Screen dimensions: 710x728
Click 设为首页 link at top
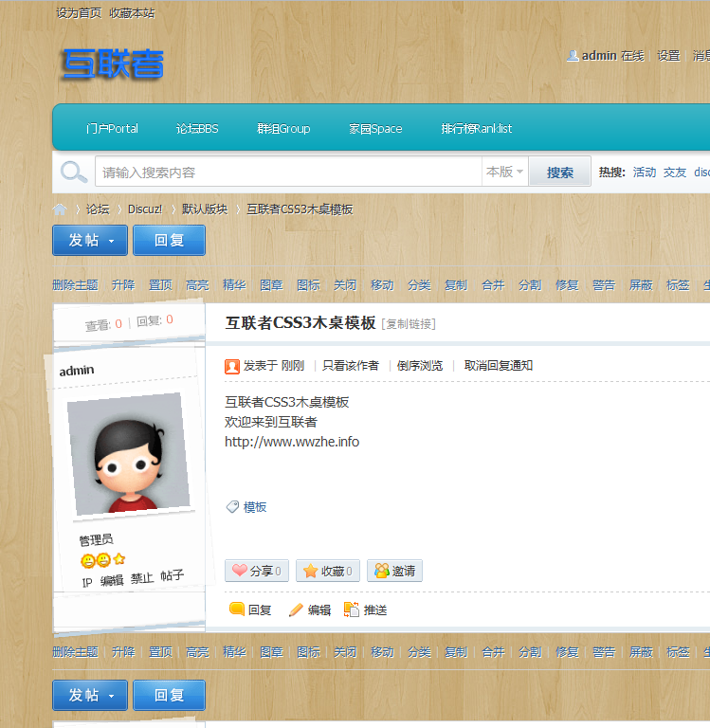pos(79,13)
